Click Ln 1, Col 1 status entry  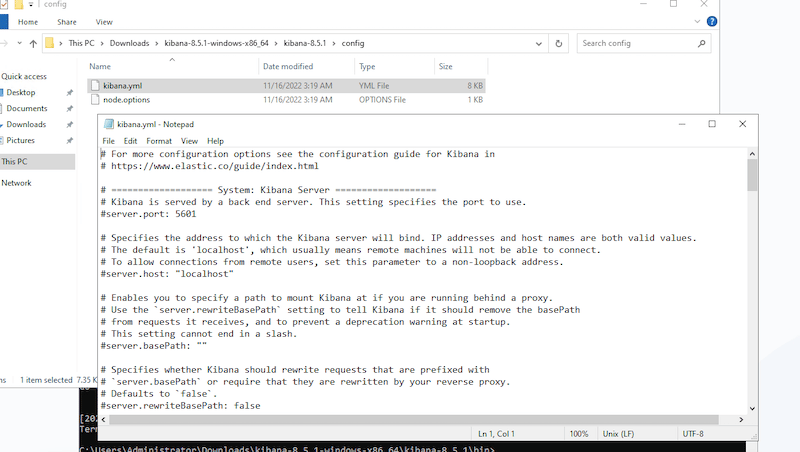(x=496, y=434)
